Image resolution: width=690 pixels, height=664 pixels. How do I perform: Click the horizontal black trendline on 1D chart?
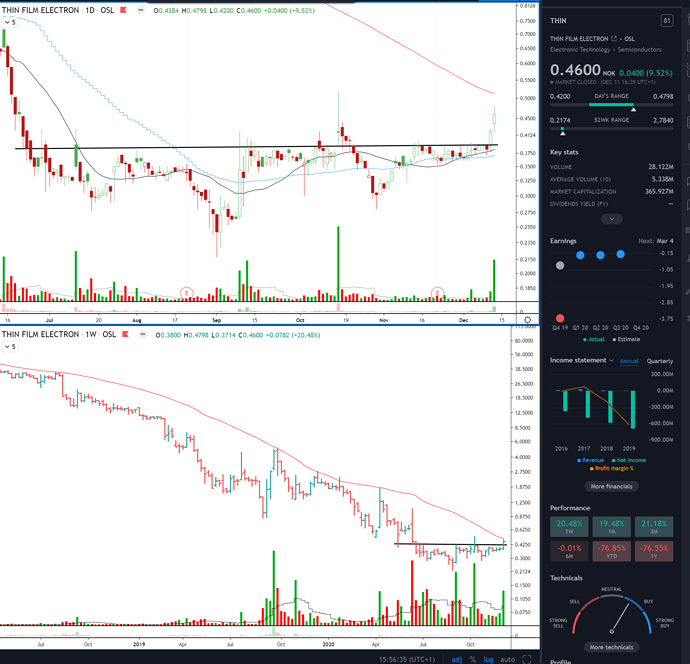coord(257,147)
